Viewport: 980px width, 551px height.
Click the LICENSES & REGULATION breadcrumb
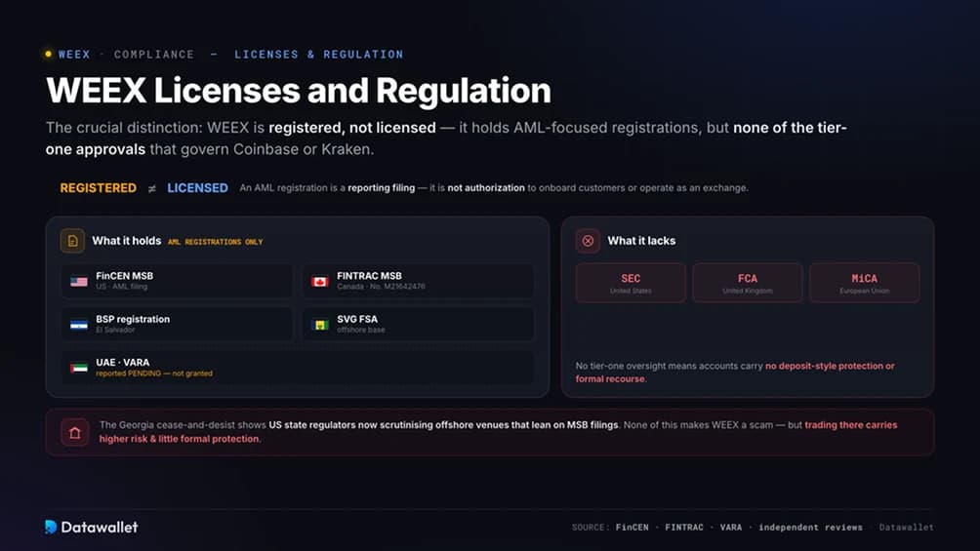coord(319,55)
